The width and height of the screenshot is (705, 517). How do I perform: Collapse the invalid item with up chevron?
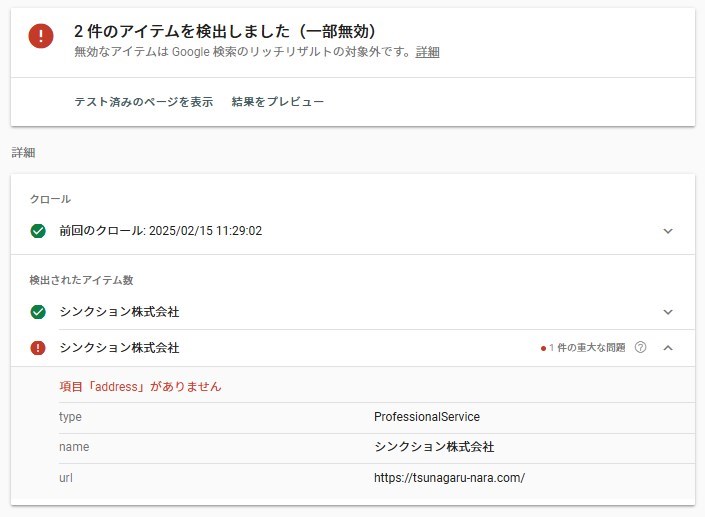668,348
